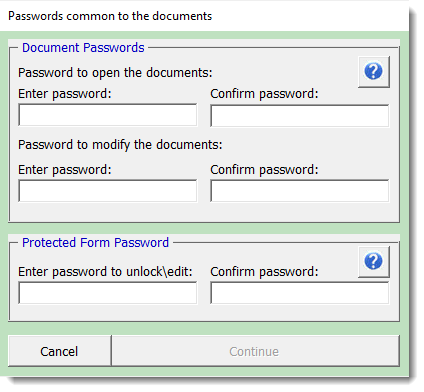Click 'Enter password:' label under open documents
The height and width of the screenshot is (392, 424).
65,94
